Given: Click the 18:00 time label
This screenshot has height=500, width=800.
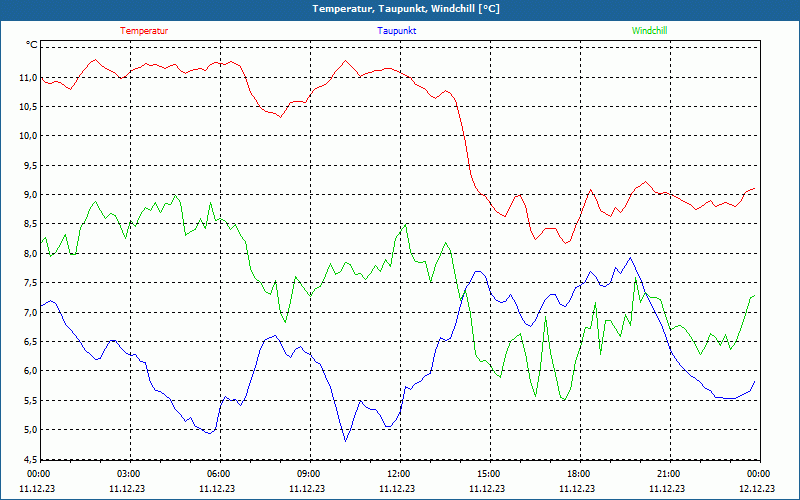Looking at the screenshot, I should coord(577,474).
